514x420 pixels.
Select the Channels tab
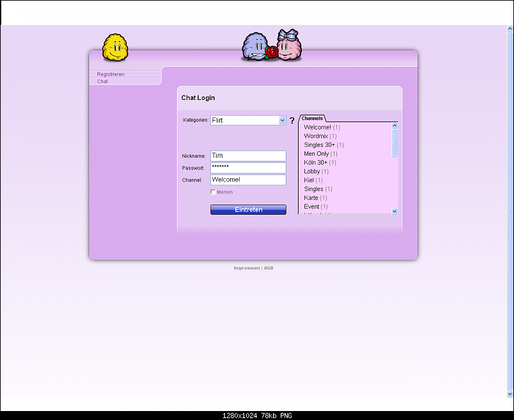click(x=312, y=119)
